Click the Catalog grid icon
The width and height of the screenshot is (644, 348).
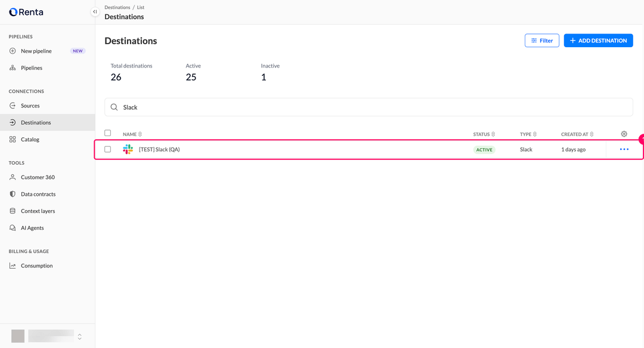point(13,140)
